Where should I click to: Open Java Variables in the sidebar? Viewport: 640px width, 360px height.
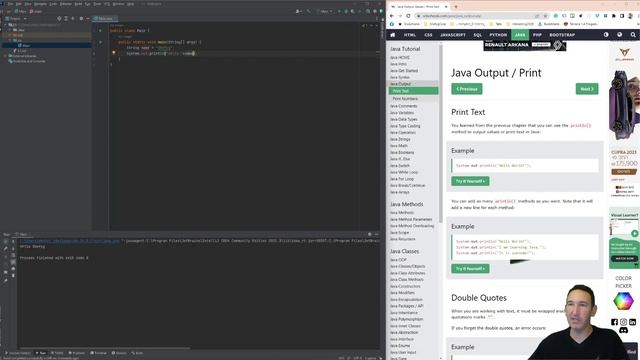[402, 113]
